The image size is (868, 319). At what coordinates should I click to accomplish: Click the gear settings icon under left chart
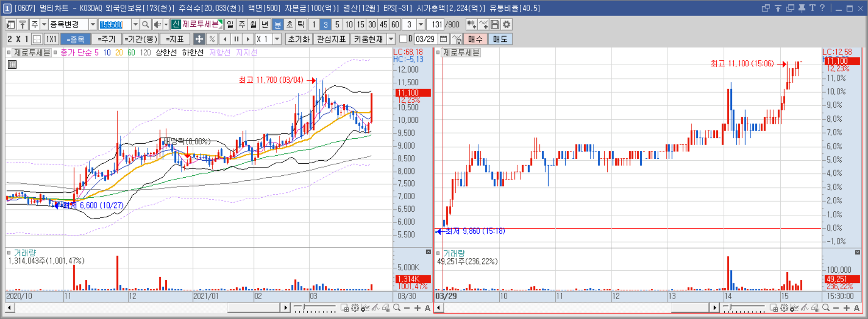pos(355,308)
